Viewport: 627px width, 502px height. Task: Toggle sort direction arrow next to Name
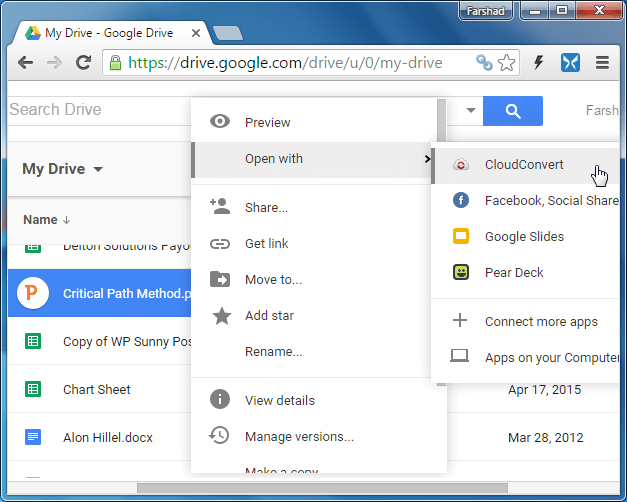click(67, 220)
